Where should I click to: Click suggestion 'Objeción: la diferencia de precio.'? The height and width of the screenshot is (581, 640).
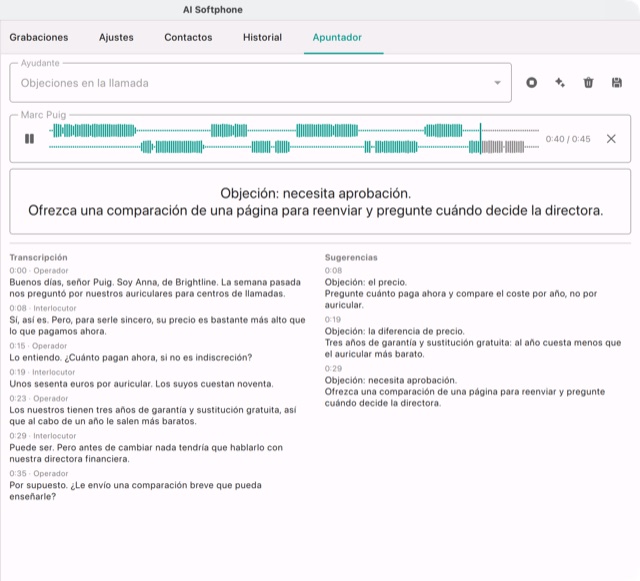pos(395,331)
